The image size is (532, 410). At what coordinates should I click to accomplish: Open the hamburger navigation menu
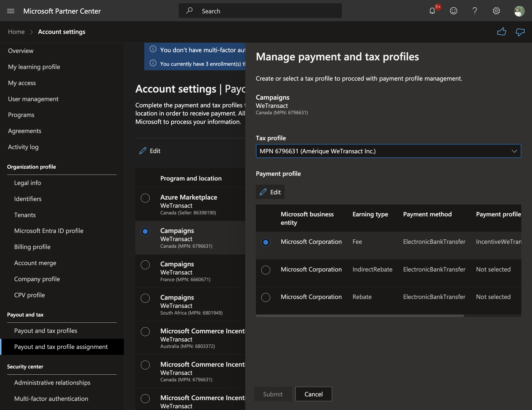point(11,11)
